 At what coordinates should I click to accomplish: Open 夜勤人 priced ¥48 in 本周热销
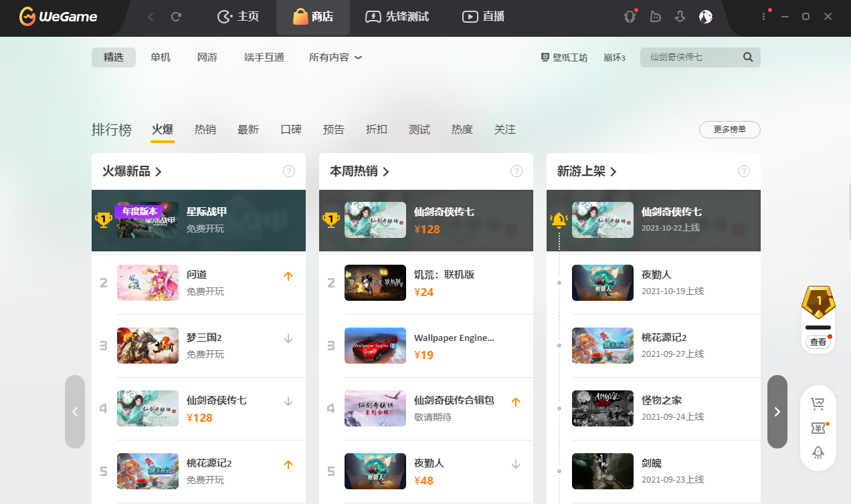click(426, 471)
